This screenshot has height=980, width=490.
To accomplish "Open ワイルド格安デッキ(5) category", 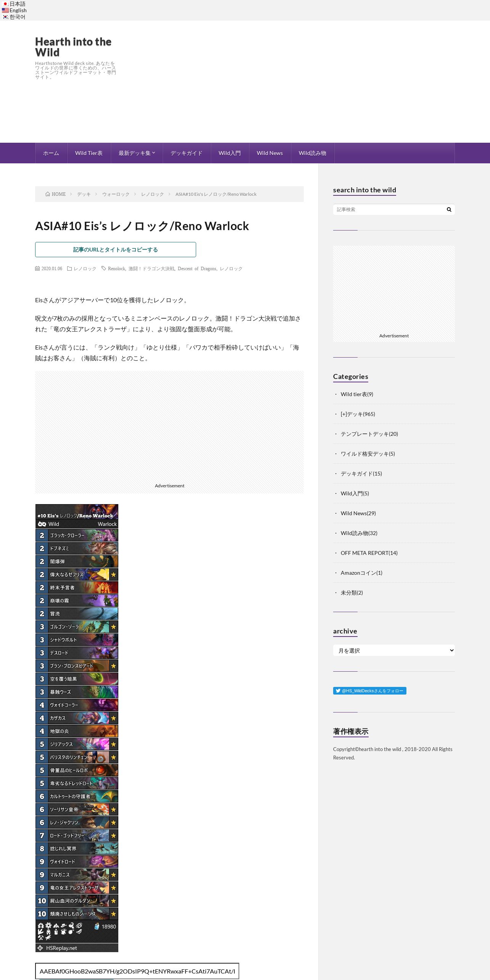I will [368, 454].
